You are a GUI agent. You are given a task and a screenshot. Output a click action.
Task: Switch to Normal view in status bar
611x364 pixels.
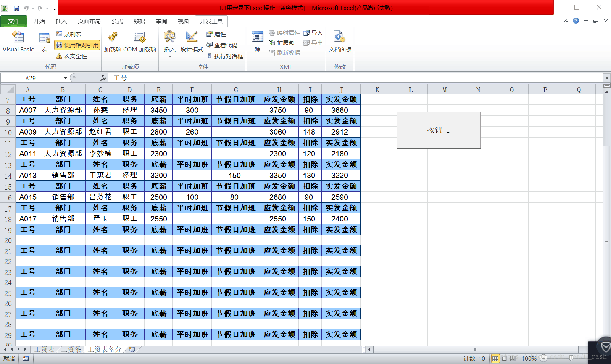pyautogui.click(x=495, y=358)
